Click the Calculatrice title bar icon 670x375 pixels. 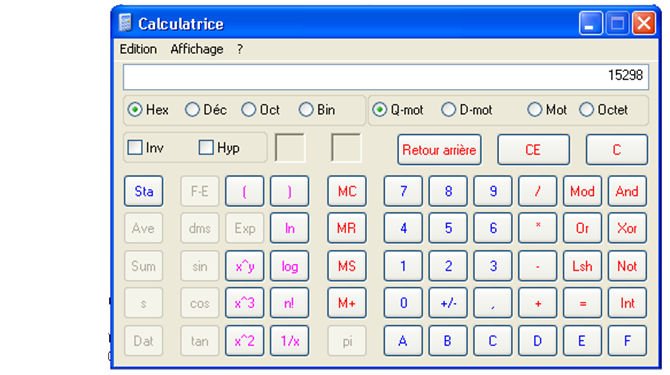pos(125,23)
